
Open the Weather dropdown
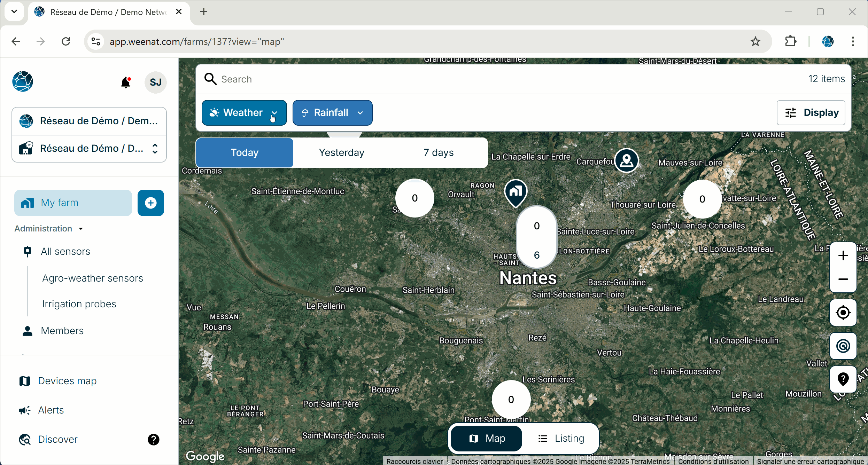point(244,113)
